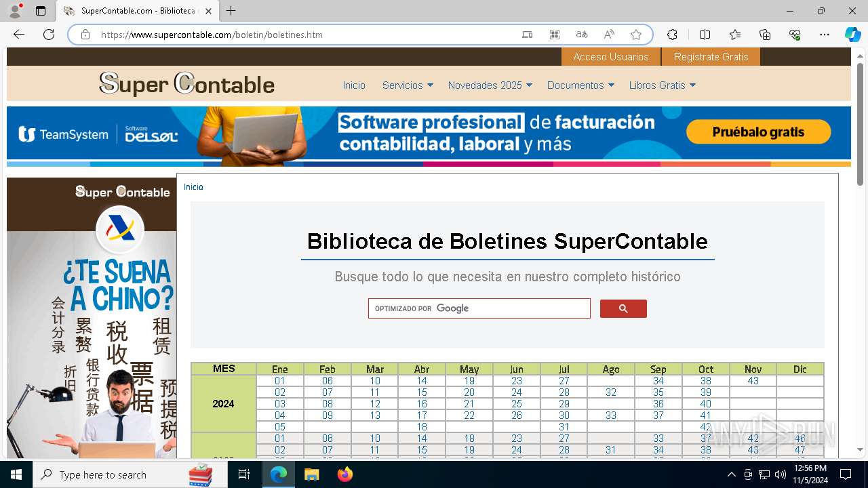Open Collections panel
This screenshot has width=868, height=488.
765,35
